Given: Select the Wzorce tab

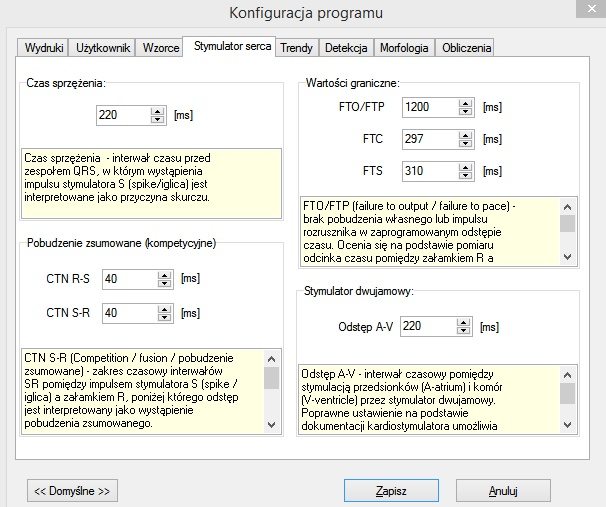Looking at the screenshot, I should click(159, 48).
